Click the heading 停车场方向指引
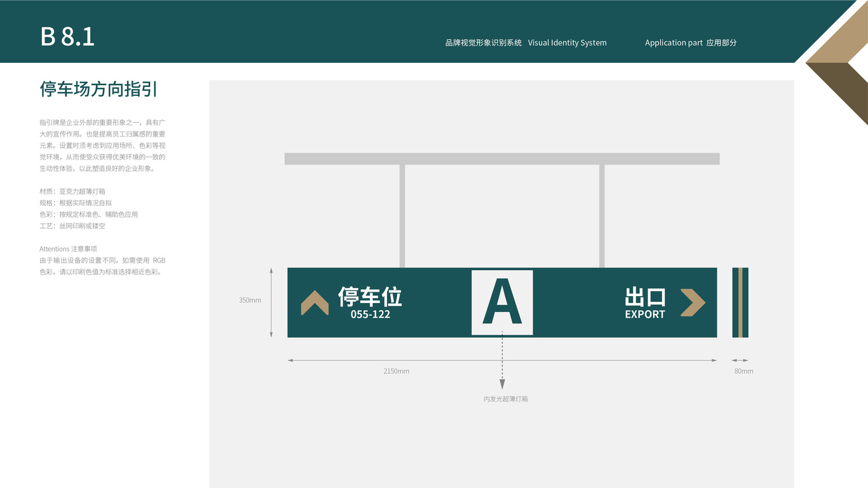868x488 pixels. [98, 89]
